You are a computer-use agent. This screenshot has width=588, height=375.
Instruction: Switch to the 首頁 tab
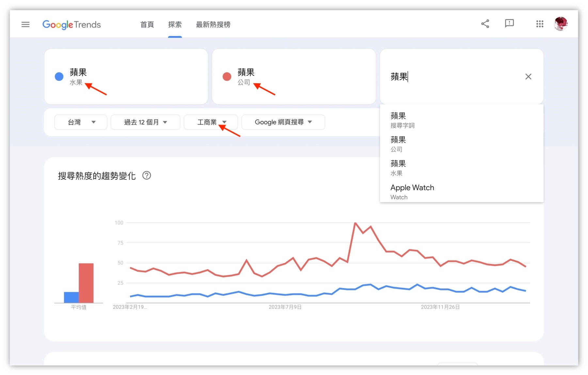pyautogui.click(x=147, y=24)
